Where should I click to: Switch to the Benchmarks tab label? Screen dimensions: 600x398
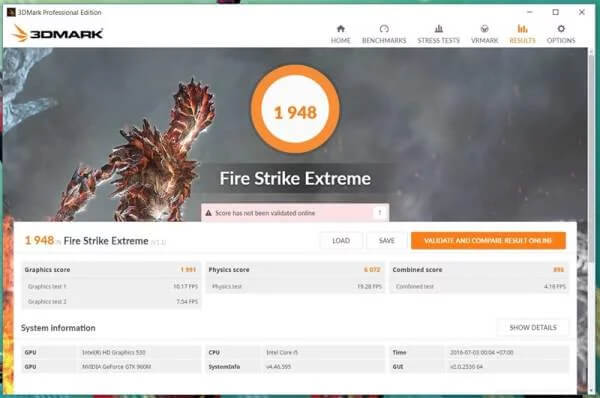384,40
